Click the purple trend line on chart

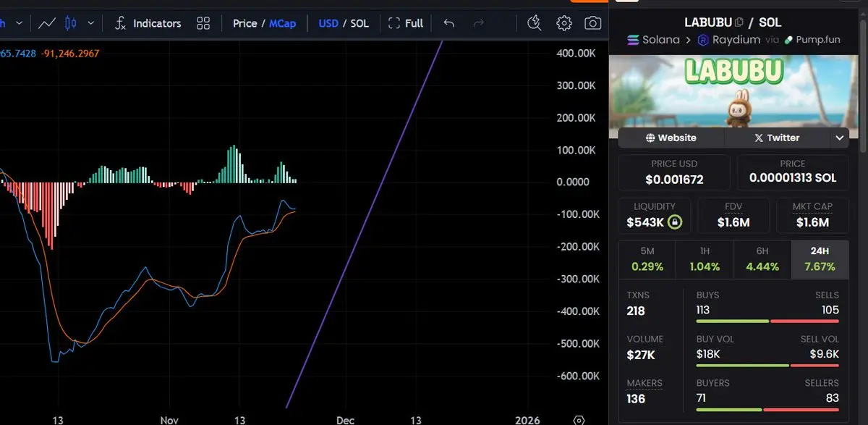pos(365,224)
